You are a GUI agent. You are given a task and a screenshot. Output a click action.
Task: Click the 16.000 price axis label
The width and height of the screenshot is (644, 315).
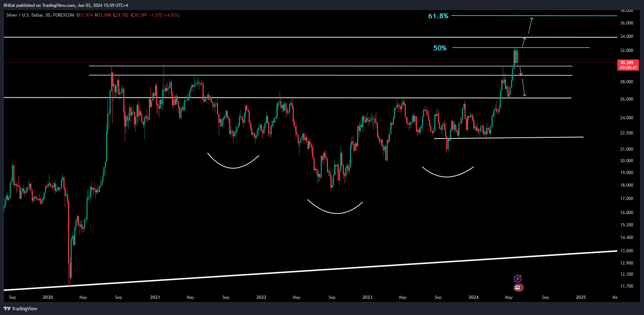click(627, 213)
